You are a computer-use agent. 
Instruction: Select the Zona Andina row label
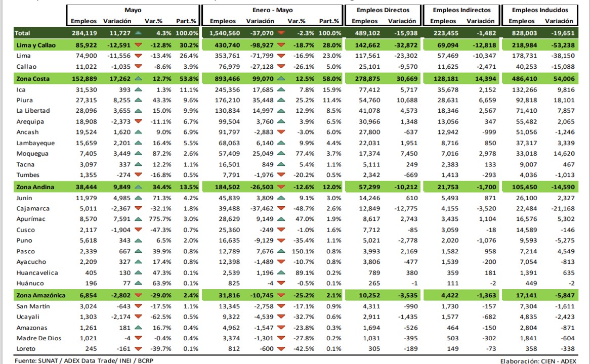click(x=34, y=187)
